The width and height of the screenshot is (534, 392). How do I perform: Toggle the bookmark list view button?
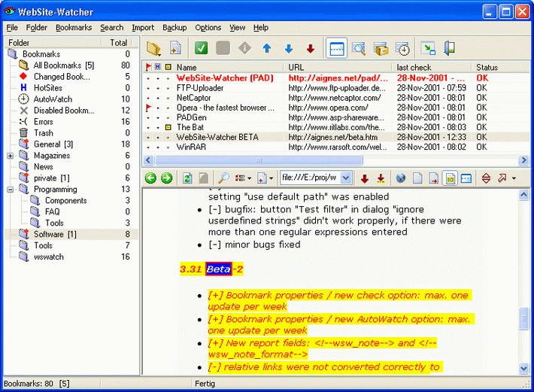pos(338,49)
